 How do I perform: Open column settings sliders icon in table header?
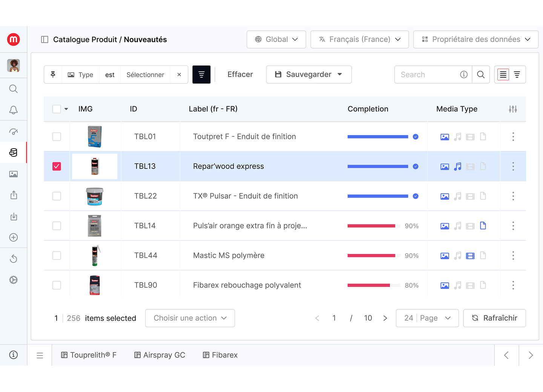click(x=513, y=109)
